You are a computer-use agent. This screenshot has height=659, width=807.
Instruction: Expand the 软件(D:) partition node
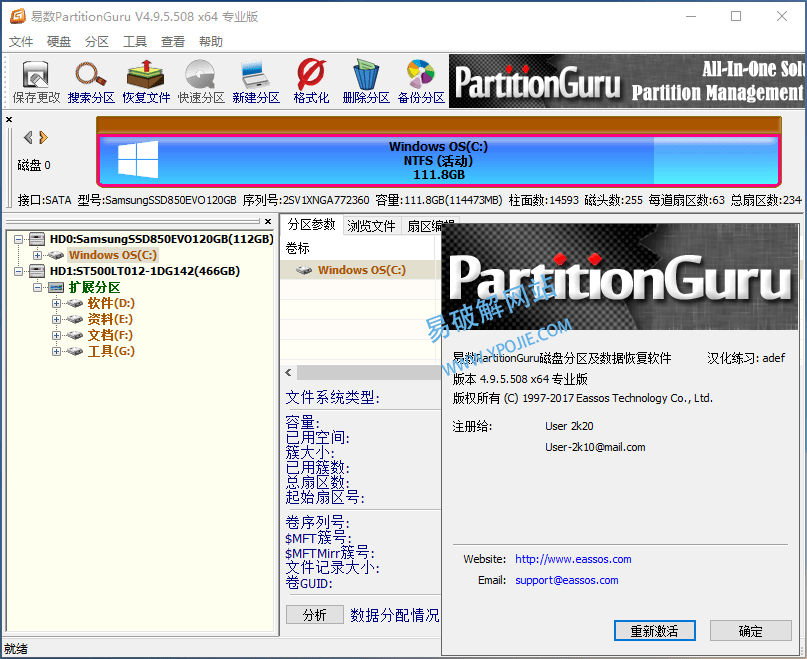[x=57, y=303]
